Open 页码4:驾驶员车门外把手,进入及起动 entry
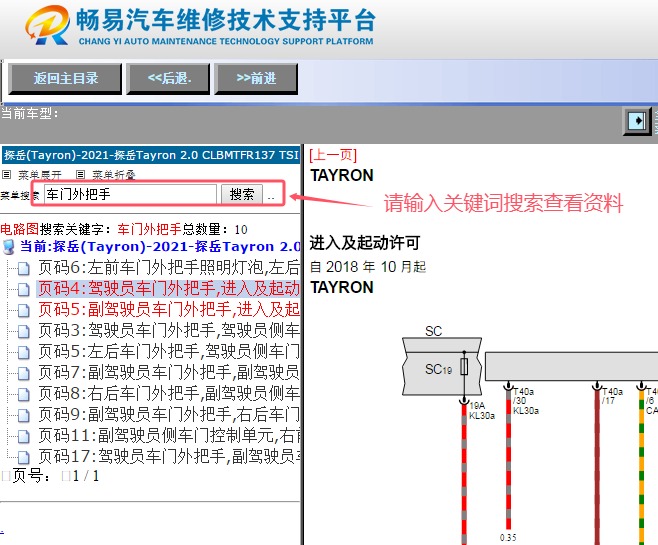 169,288
